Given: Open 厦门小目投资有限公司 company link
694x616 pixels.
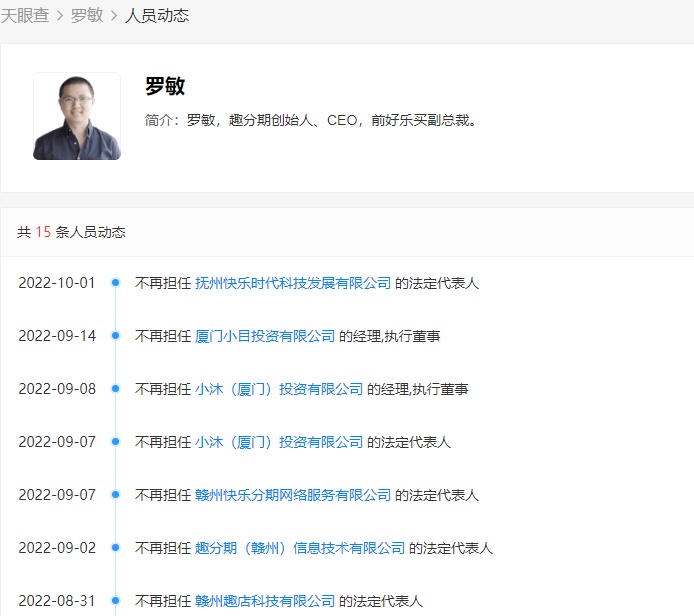Looking at the screenshot, I should point(265,336).
